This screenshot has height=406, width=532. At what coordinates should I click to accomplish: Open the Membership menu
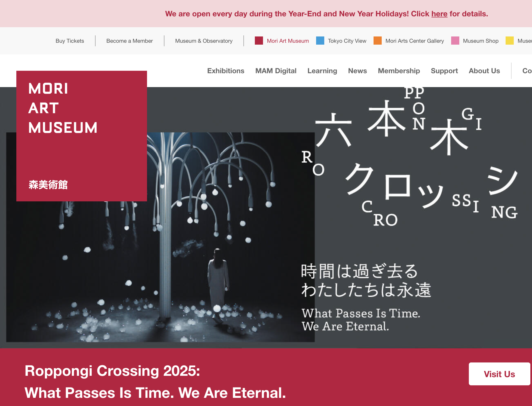(x=399, y=71)
